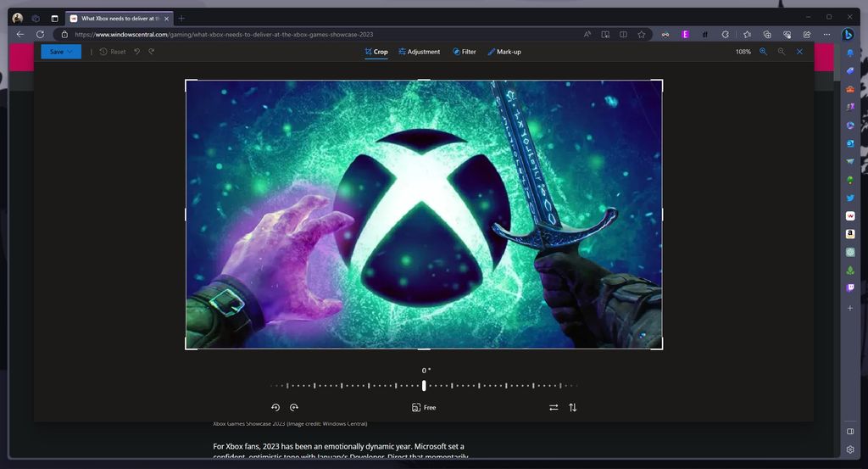Viewport: 868px width, 469px height.
Task: Switch to the Adjustment tab
Action: pos(419,52)
